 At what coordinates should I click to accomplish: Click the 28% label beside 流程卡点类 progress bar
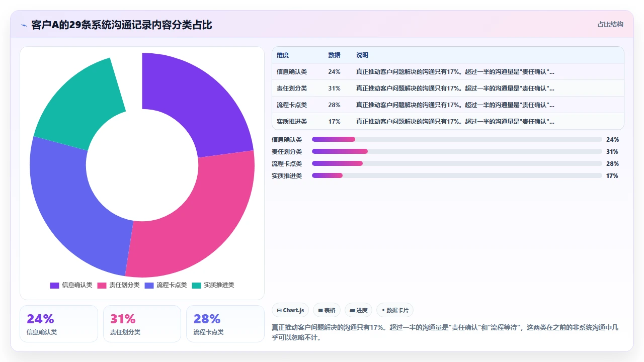pyautogui.click(x=612, y=163)
